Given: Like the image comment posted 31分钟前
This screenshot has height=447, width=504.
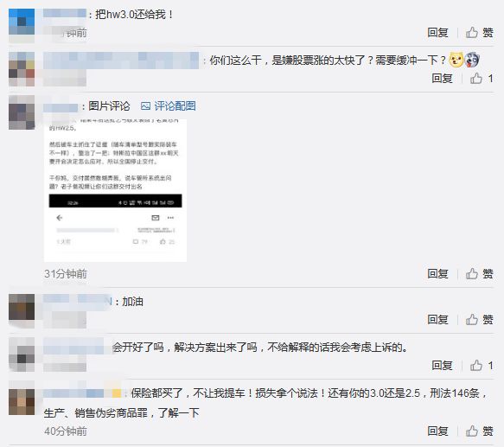Looking at the screenshot, I should tap(479, 274).
